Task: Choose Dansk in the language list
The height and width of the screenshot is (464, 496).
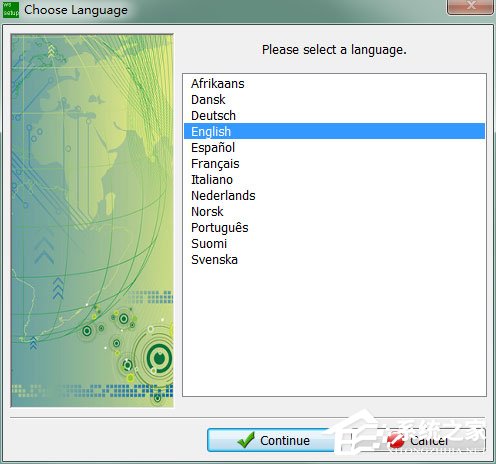Action: [x=334, y=99]
